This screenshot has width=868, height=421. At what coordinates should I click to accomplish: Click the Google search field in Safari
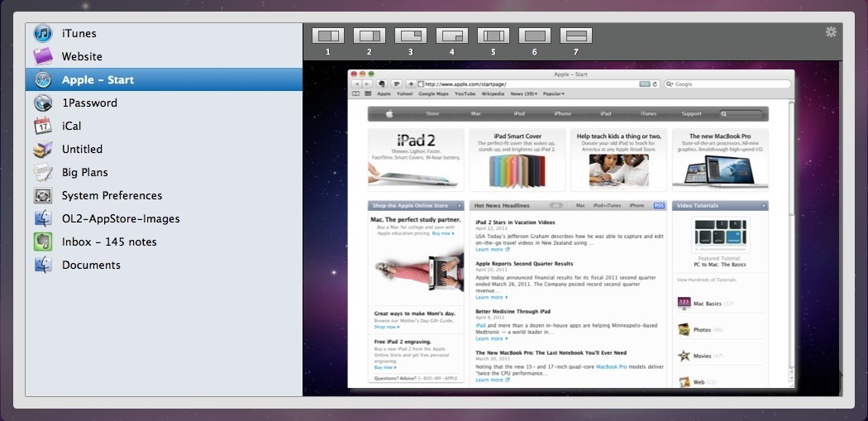tap(727, 84)
